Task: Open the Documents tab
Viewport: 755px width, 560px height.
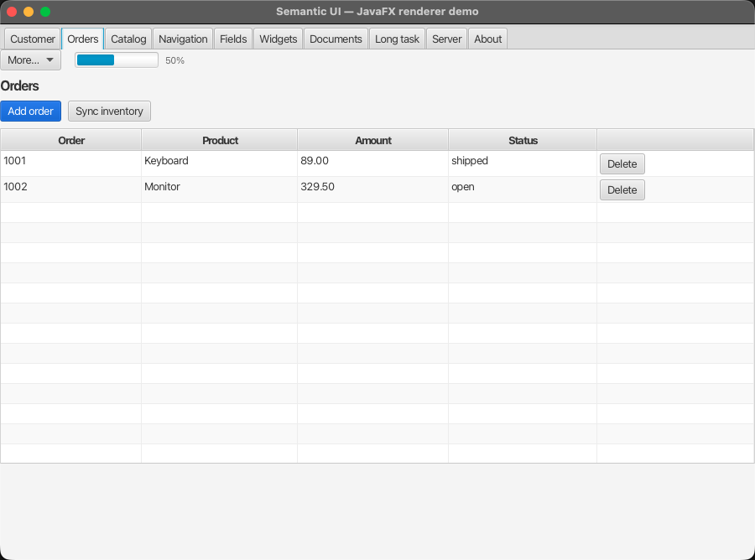Action: coord(336,39)
